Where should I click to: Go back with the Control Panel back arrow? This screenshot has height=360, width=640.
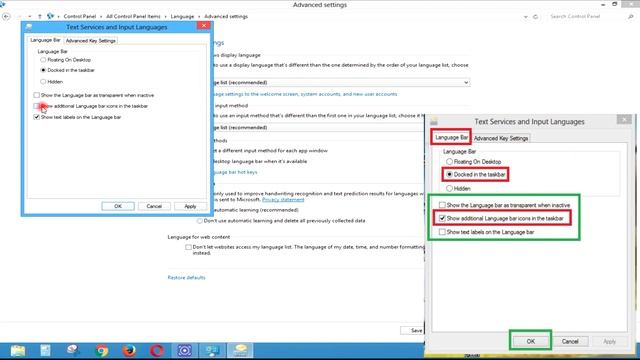coord(6,16)
